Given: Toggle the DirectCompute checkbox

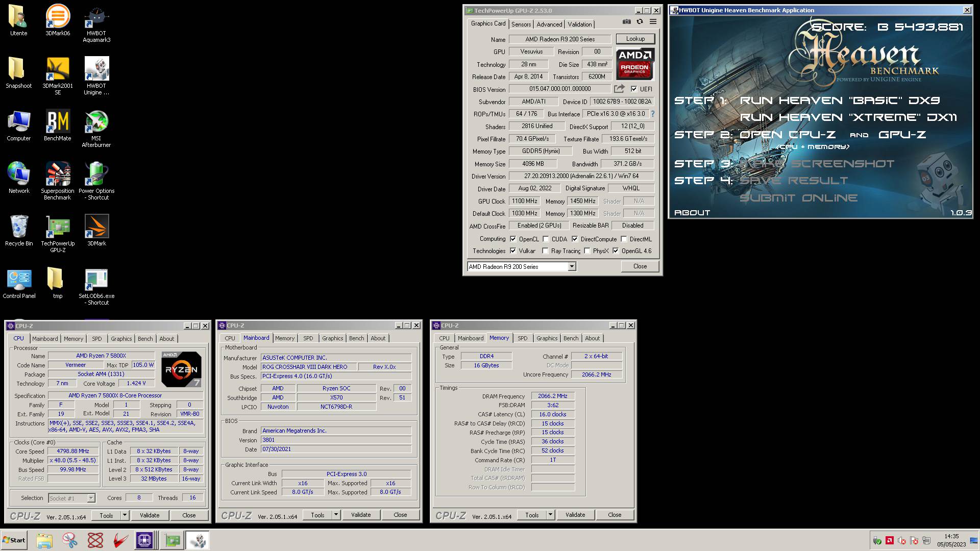Looking at the screenshot, I should click(575, 239).
